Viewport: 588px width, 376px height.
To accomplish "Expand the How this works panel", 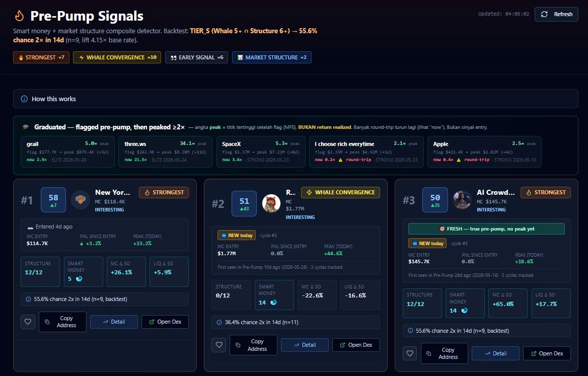I will [x=296, y=99].
